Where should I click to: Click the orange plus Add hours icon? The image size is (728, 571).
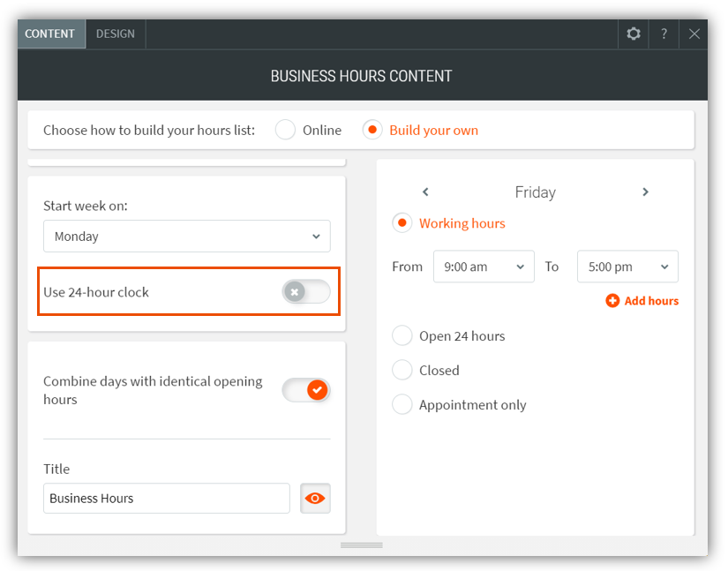click(x=612, y=301)
